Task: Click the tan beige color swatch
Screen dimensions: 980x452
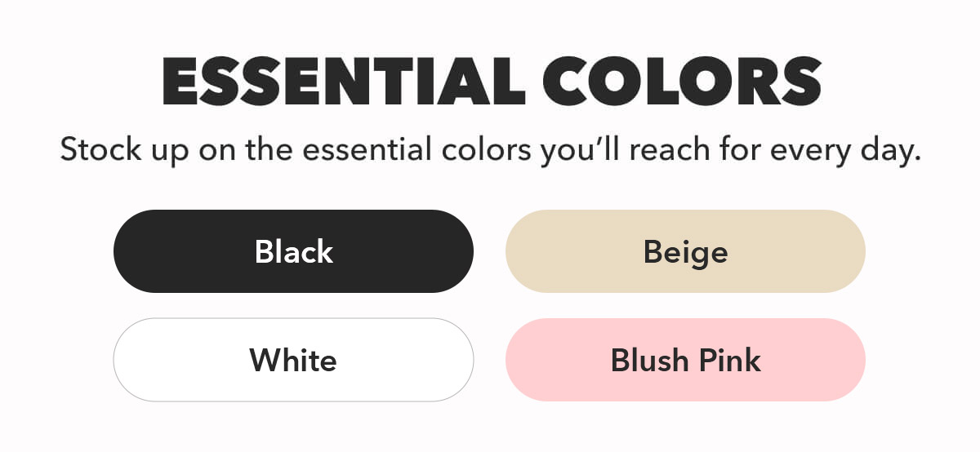Action: click(685, 251)
